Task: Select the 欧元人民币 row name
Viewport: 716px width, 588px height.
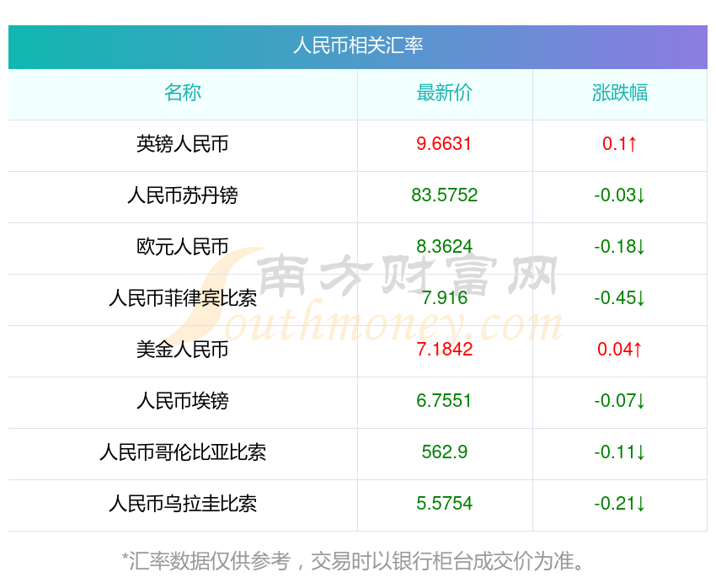Action: tap(183, 247)
